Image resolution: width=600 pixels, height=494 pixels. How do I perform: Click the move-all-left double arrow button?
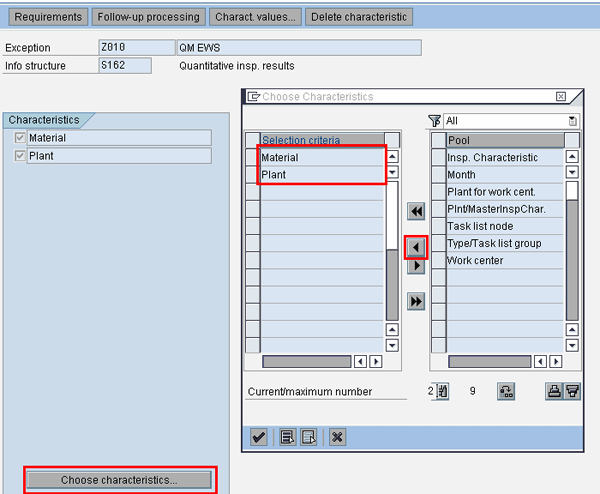(x=416, y=211)
